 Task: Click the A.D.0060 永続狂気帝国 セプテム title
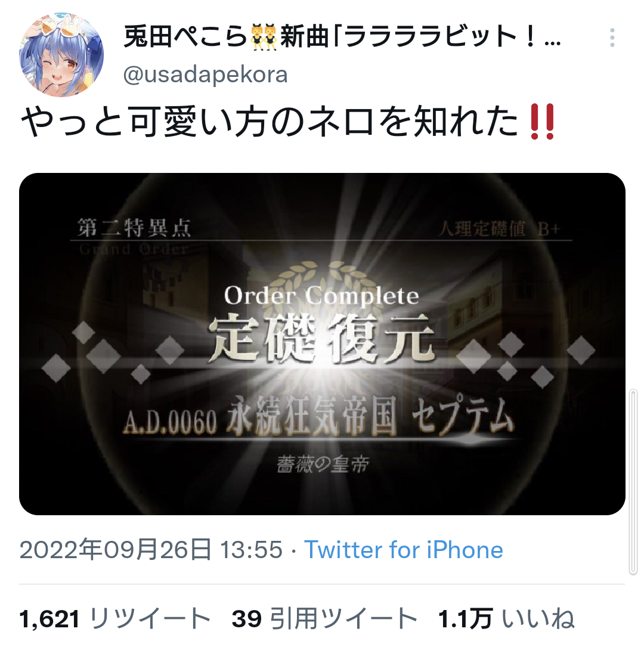pos(318,417)
